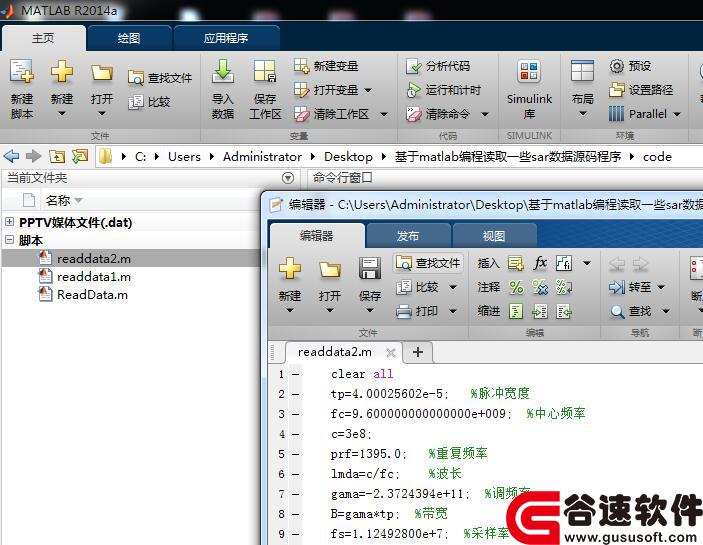Switch to the 应用程序 tab

click(x=226, y=38)
